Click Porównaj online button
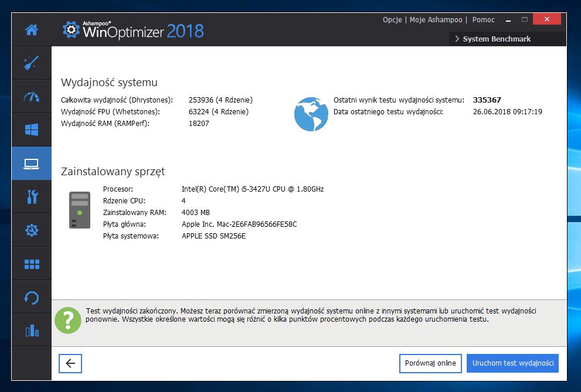The height and width of the screenshot is (392, 581). 430,363
